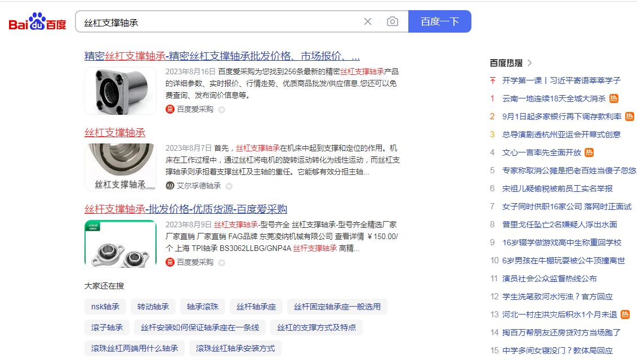Image resolution: width=637 pixels, height=364 pixels.
Task: Open the square flange bearing thumbnail
Action: 121,91
